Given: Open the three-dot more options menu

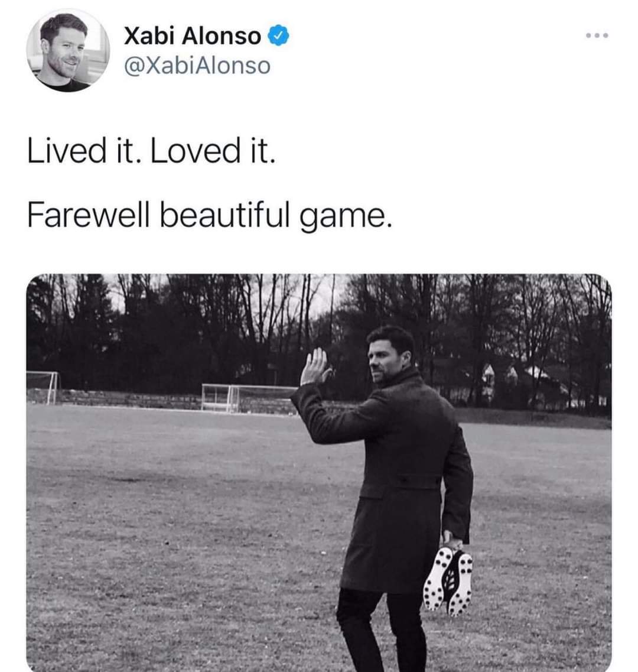Looking at the screenshot, I should point(597,35).
